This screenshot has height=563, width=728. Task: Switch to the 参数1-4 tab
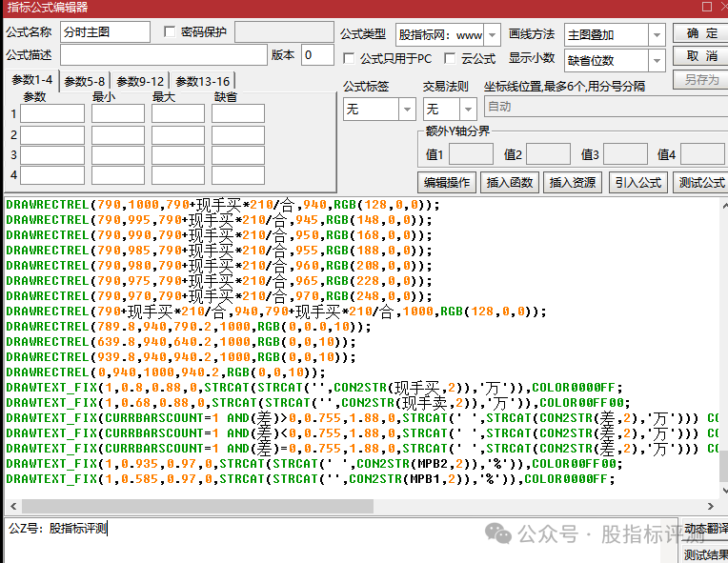pyautogui.click(x=32, y=80)
